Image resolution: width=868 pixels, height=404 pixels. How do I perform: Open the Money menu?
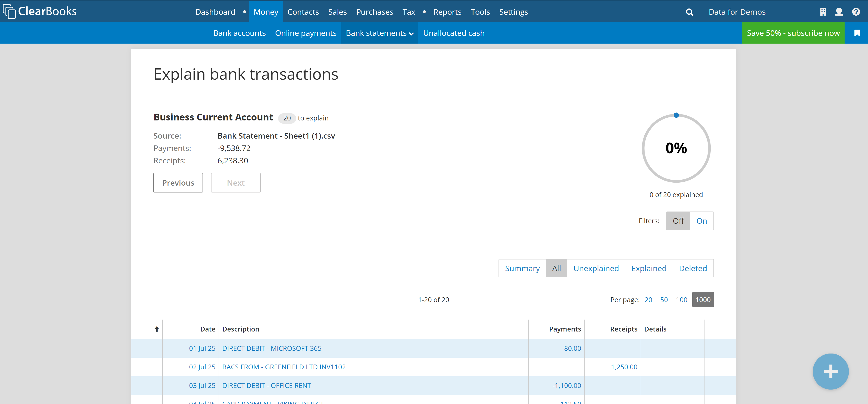click(x=265, y=12)
